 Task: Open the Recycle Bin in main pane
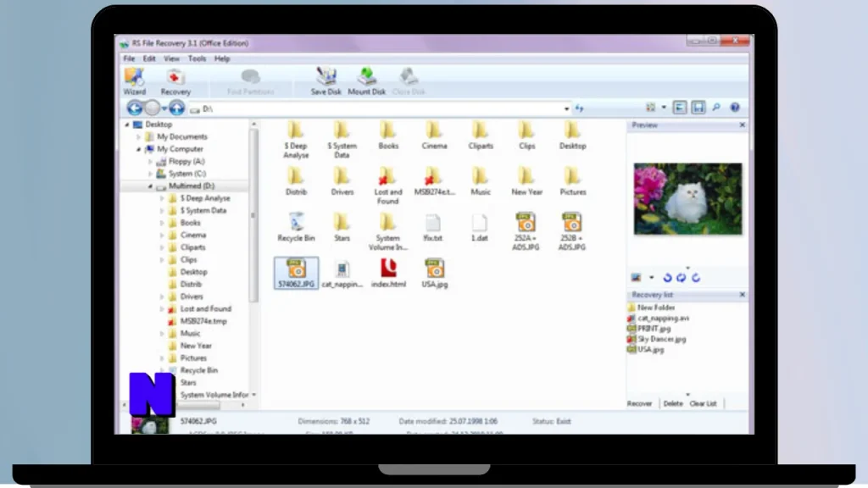click(296, 227)
